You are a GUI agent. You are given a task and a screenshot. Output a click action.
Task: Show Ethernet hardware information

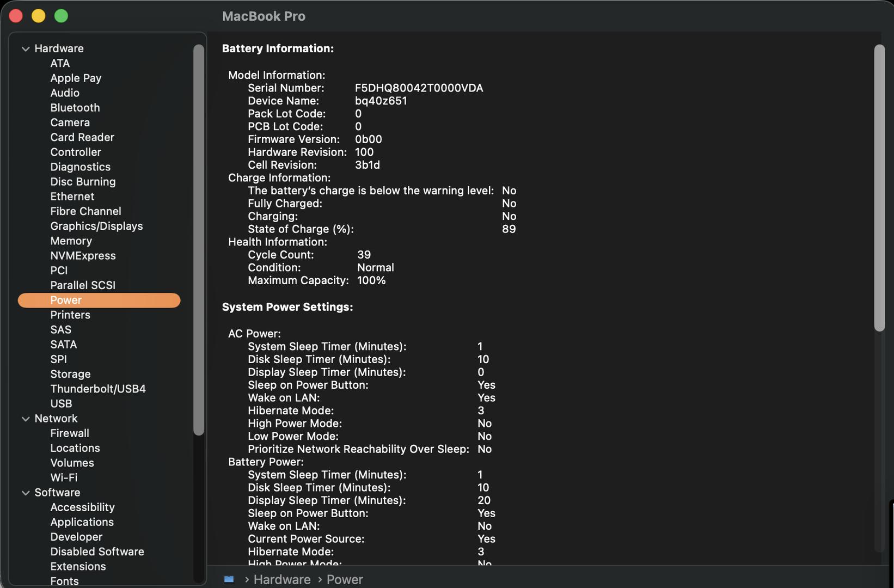click(72, 196)
